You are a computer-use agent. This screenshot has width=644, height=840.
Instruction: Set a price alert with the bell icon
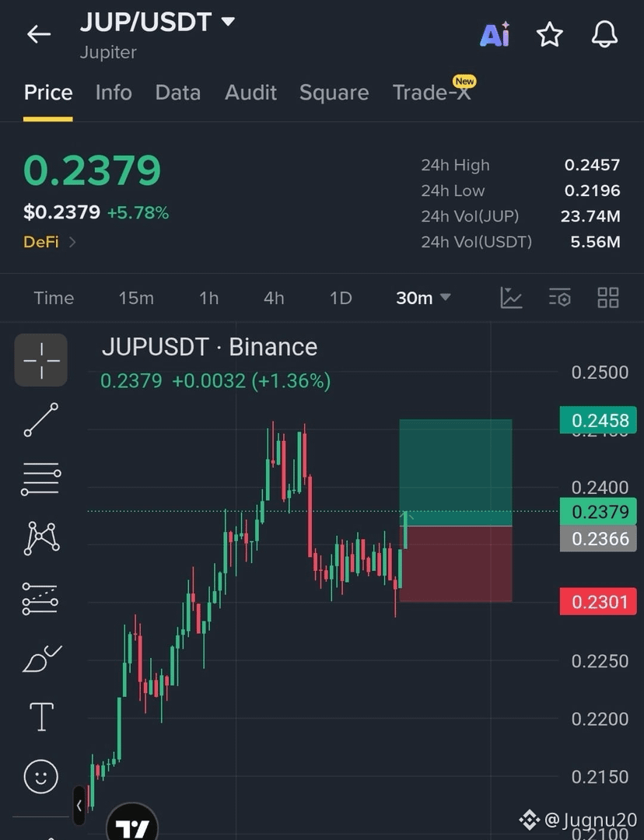coord(604,34)
